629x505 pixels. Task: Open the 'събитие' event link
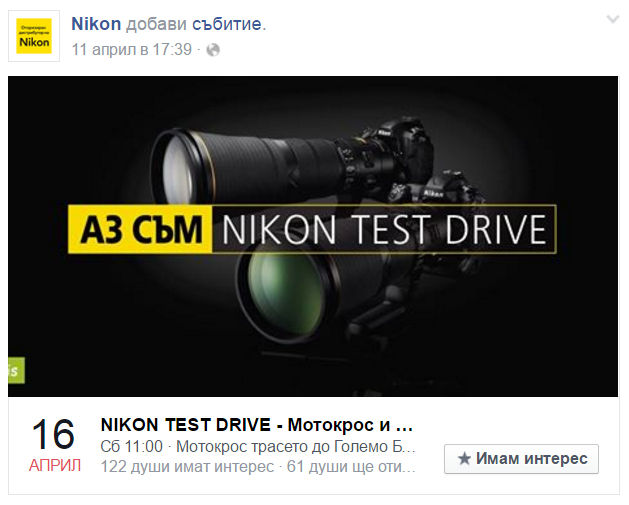(227, 24)
